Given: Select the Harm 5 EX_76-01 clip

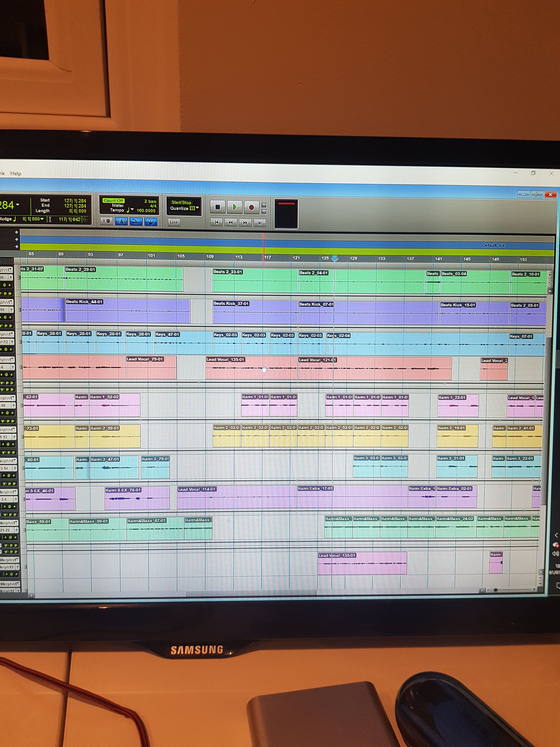Looking at the screenshot, I should coord(137,498).
